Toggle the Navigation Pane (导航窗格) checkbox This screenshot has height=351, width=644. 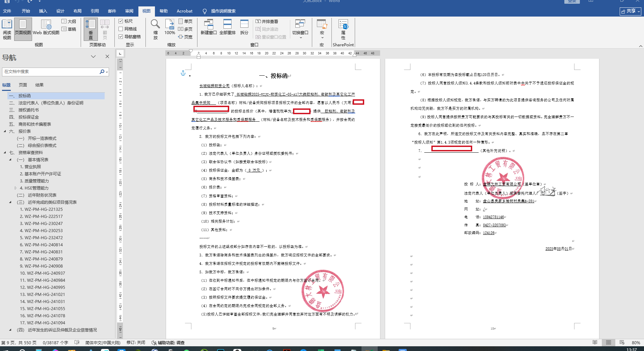130,36
